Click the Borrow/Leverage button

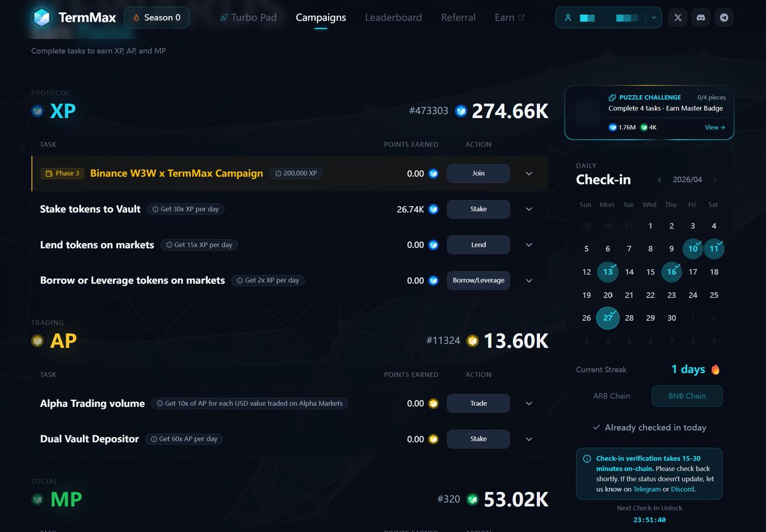[x=478, y=281]
